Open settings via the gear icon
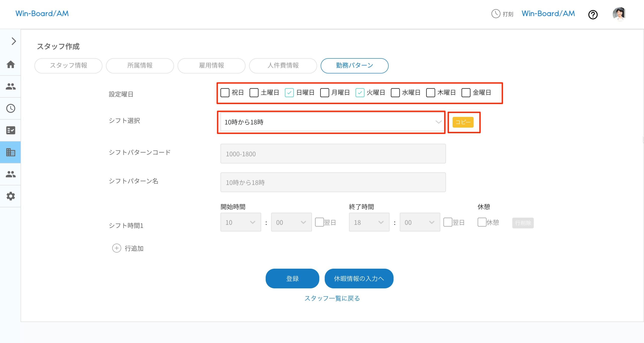Screen dimensions: 644x343 coord(11,196)
